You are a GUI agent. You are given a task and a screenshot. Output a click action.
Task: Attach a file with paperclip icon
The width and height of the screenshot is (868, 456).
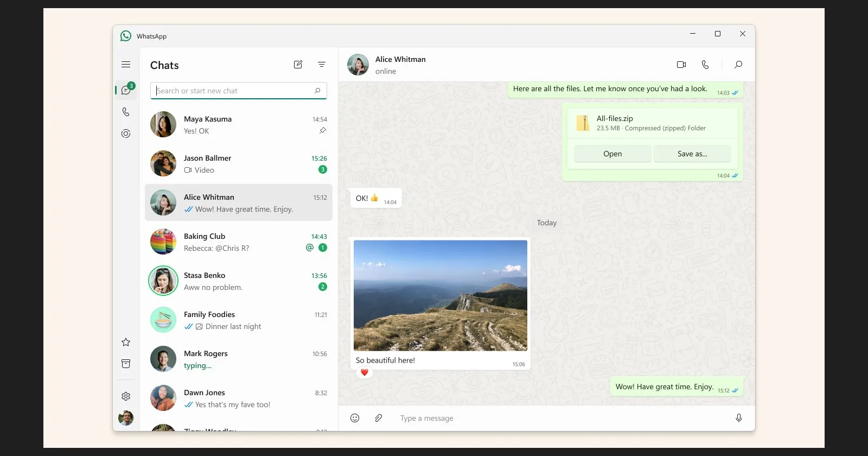[x=379, y=418]
